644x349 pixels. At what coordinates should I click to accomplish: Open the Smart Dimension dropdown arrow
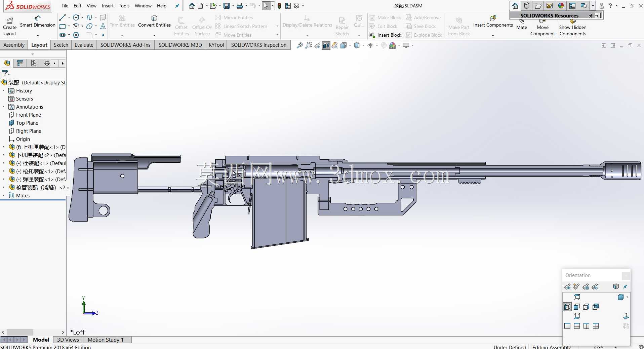(x=38, y=35)
